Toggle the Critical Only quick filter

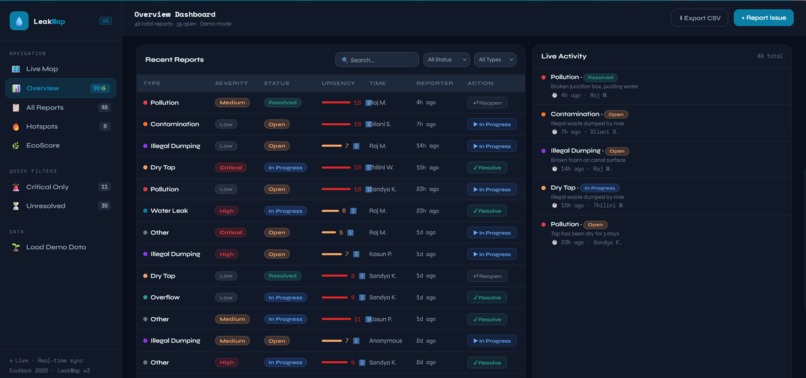pos(61,187)
